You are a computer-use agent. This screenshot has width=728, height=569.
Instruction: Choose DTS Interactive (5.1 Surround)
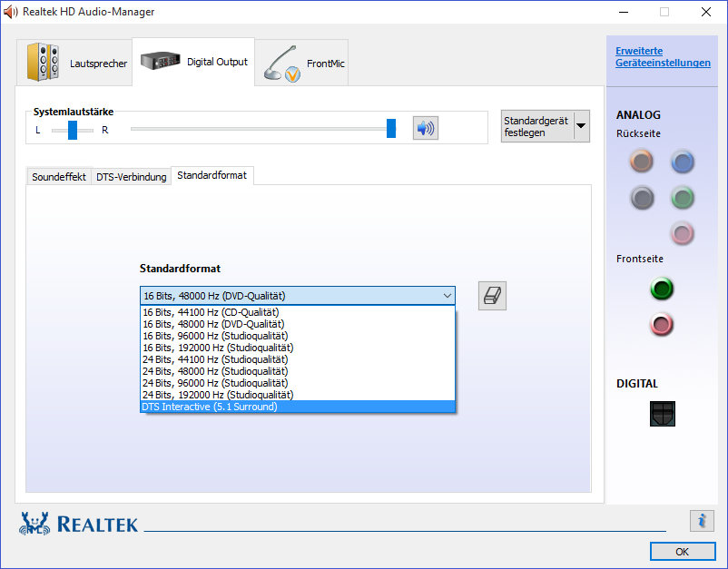(x=297, y=407)
